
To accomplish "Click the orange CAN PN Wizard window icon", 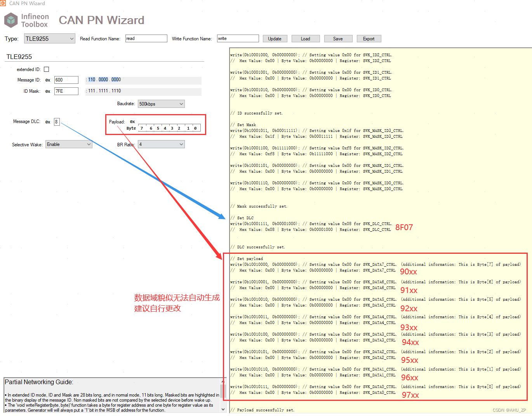I will click(4, 3).
